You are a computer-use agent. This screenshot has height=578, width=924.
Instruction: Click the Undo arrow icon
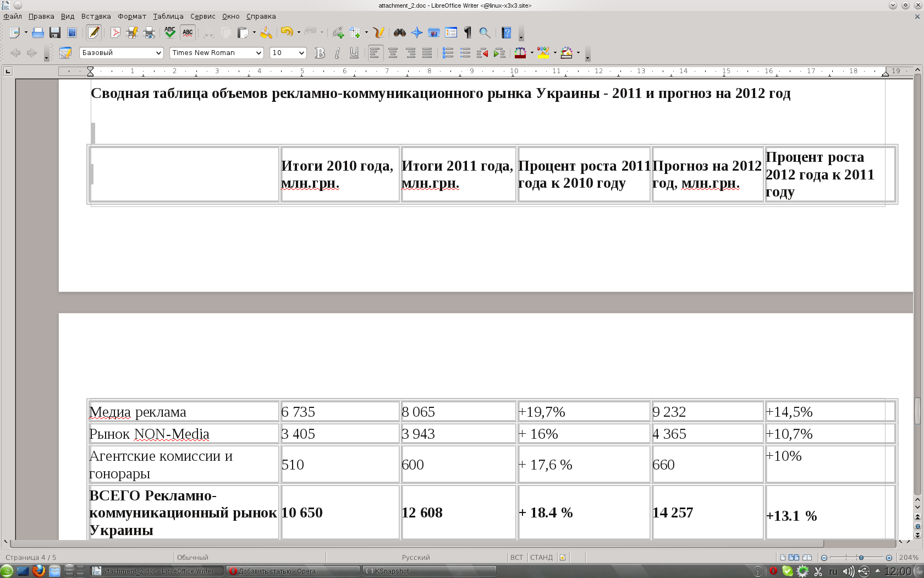point(286,32)
